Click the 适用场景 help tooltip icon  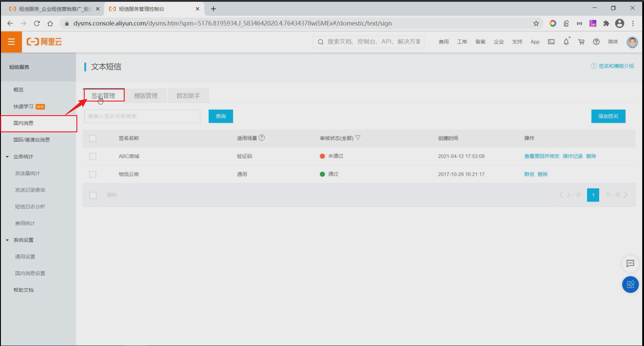pos(262,138)
